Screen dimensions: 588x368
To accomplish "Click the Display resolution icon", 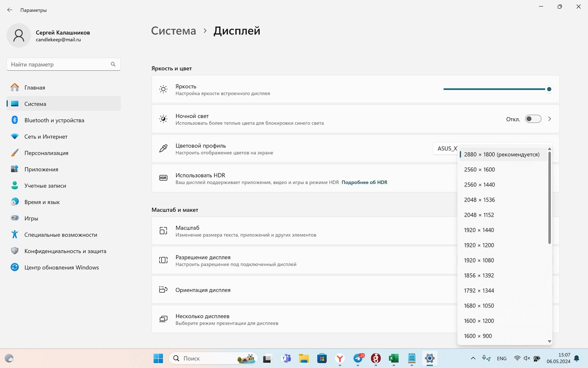I will tap(163, 260).
